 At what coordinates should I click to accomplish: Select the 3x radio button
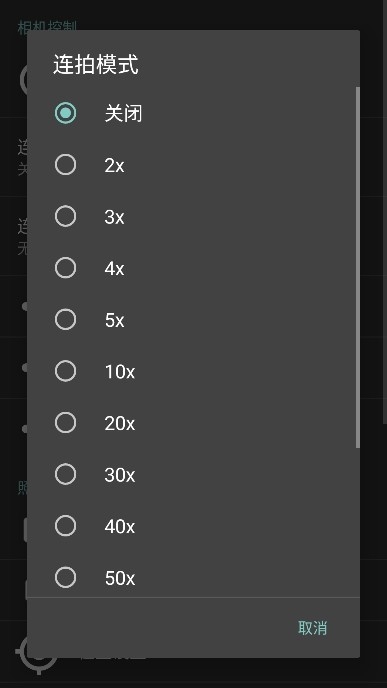[x=65, y=216]
